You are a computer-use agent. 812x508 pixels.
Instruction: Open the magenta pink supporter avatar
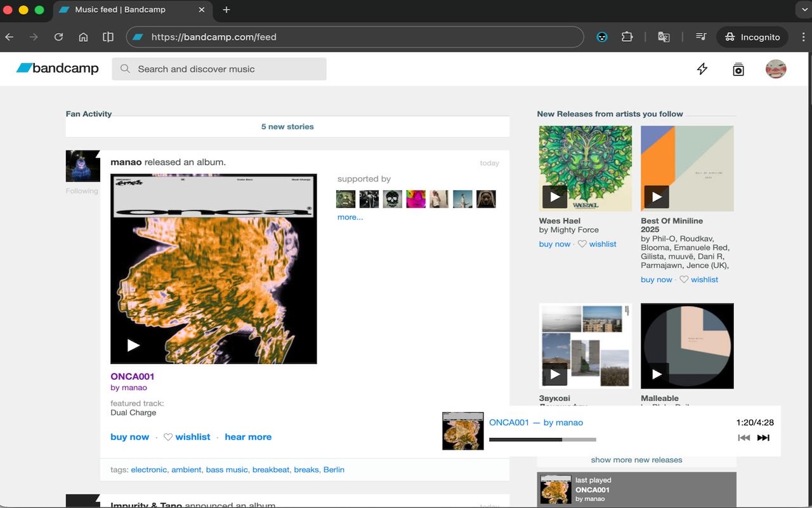[416, 199]
